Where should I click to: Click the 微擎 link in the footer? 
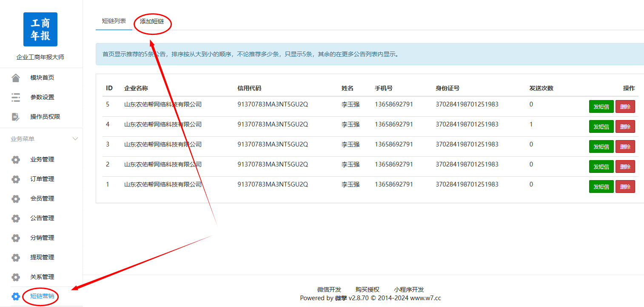(341, 298)
